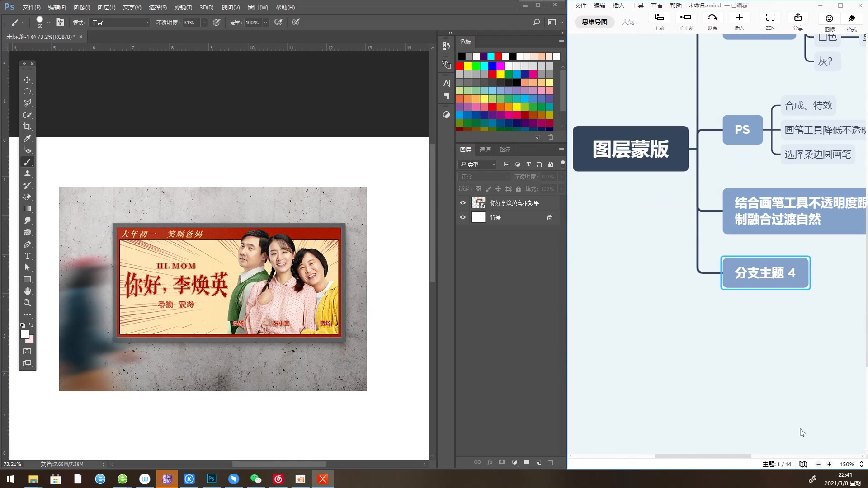Open the layer filter 类型 dropdown

[x=478, y=164]
